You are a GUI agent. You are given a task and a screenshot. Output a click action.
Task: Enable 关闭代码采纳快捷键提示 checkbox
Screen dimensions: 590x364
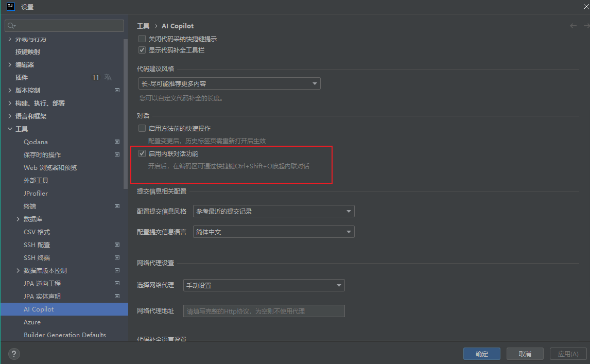click(142, 39)
